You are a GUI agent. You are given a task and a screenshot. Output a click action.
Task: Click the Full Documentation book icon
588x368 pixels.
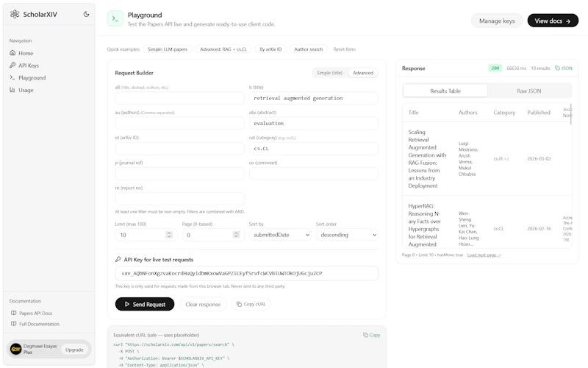[x=14, y=324]
